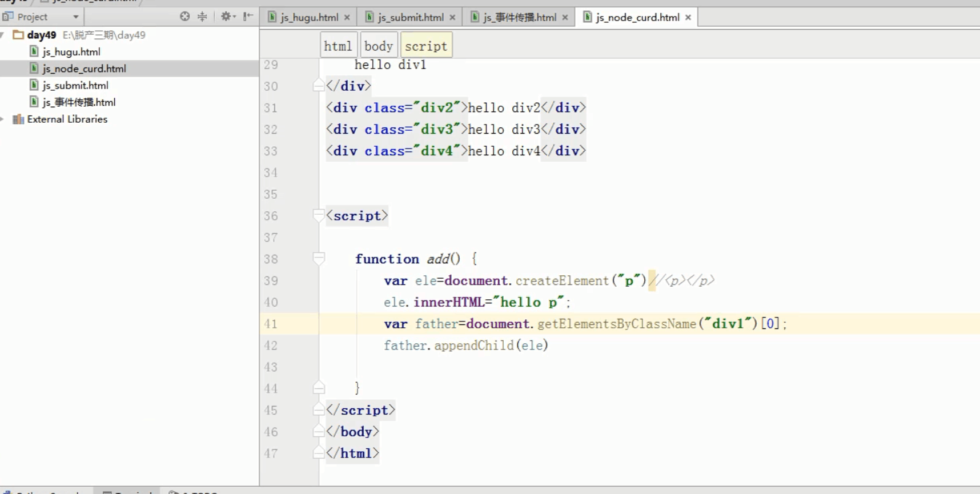Click the div4 class line 33
The width and height of the screenshot is (980, 494).
tap(456, 151)
